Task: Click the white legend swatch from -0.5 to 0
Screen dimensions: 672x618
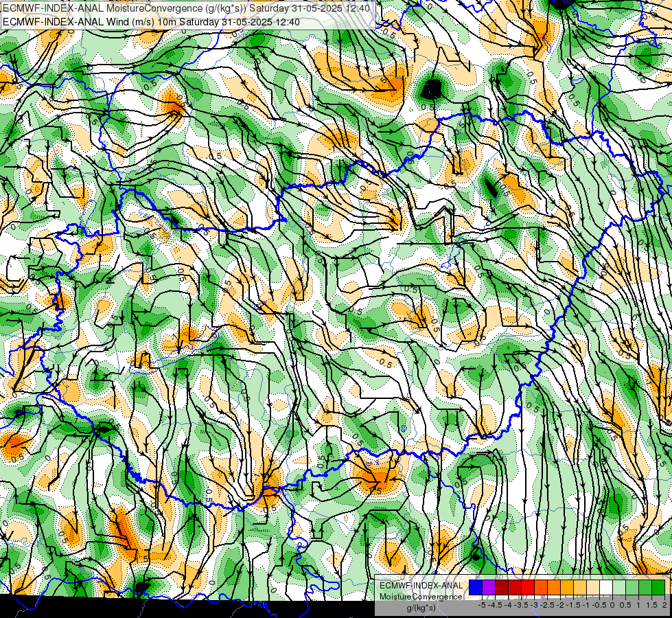Action: pos(606,588)
